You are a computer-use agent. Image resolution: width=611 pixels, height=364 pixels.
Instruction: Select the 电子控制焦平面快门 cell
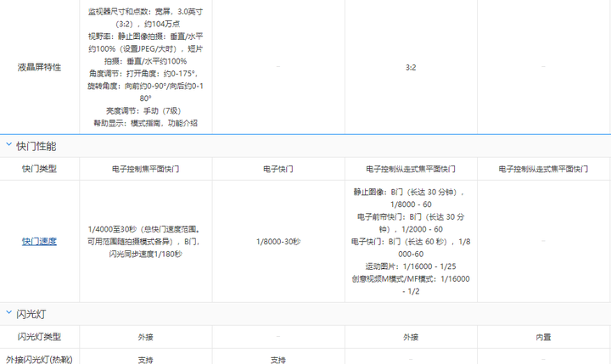[x=146, y=169]
